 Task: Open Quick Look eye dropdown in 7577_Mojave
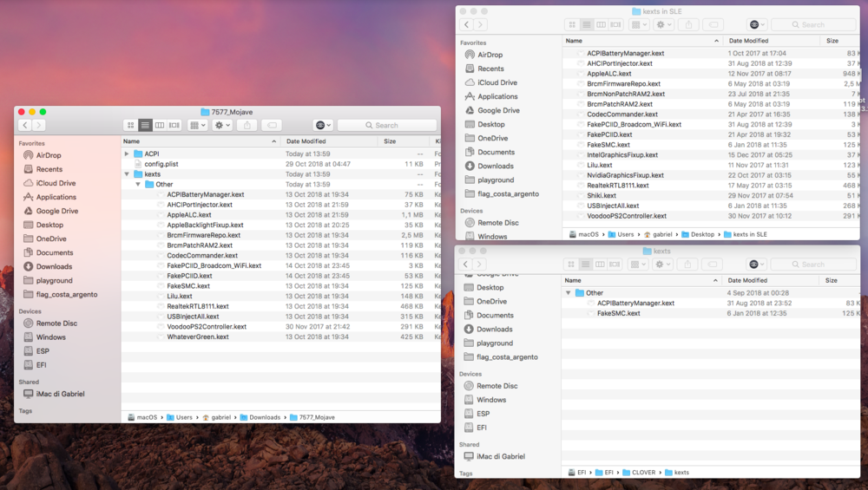click(323, 126)
